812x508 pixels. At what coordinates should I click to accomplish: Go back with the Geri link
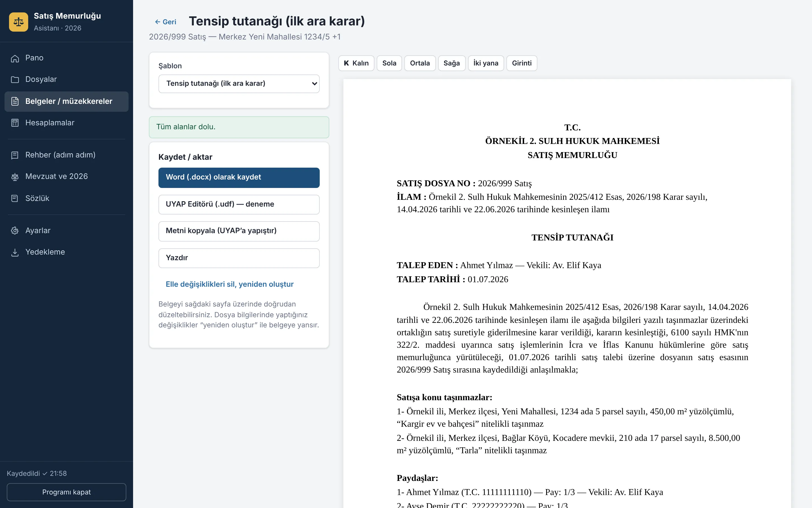point(166,22)
